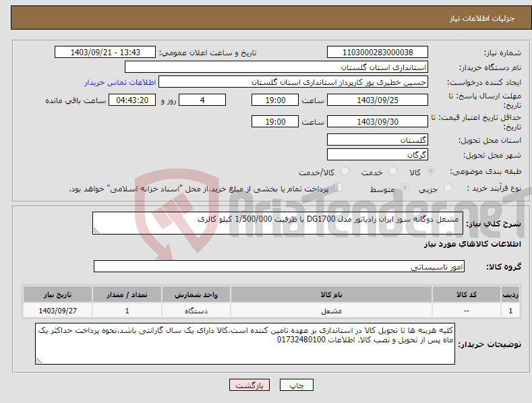
Task: Select the کالا/خدمت radio button
Action: pyautogui.click(x=345, y=171)
